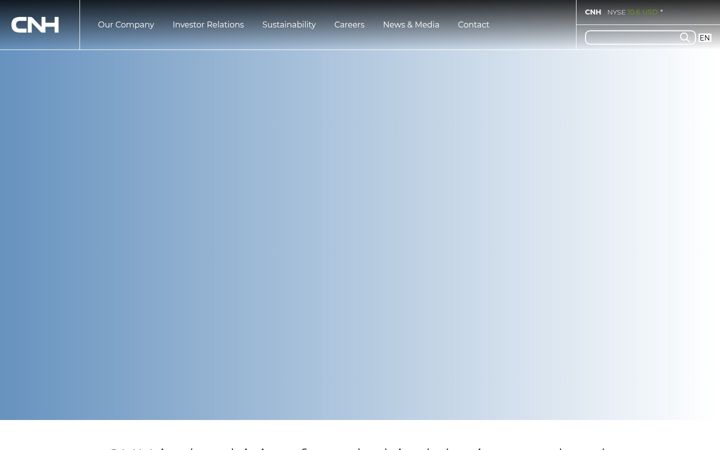Click the CNH NYSE stock ticker
This screenshot has height=450, width=720.
point(624,12)
